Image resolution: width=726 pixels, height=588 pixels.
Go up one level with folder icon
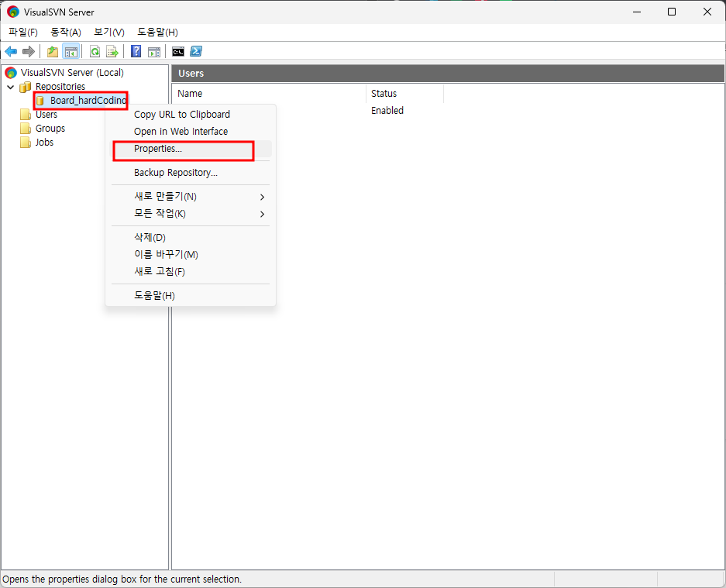[x=53, y=51]
